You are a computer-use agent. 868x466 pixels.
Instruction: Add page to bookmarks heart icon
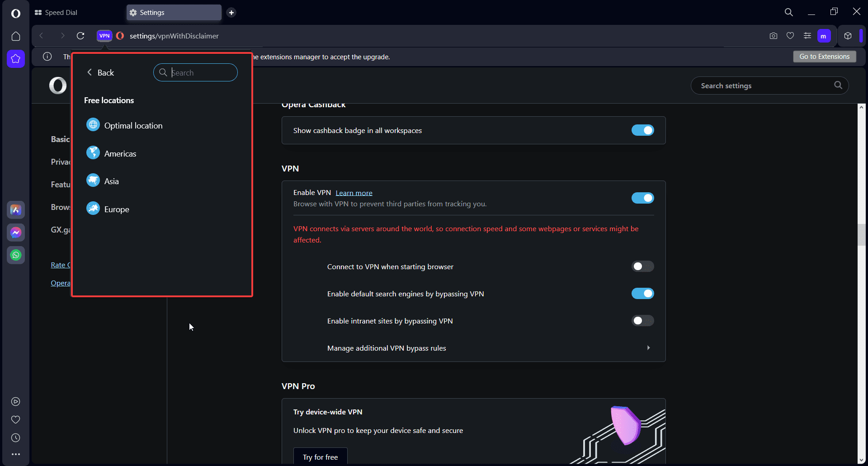[x=790, y=36]
